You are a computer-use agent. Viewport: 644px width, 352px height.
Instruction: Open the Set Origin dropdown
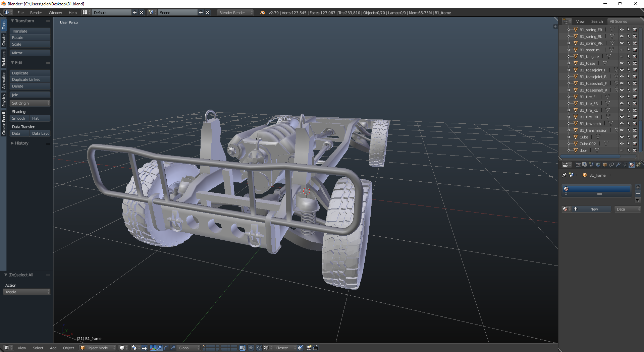30,103
